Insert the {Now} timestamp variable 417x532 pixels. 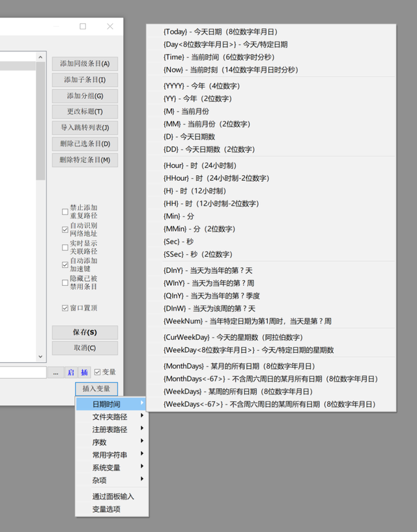271,70
